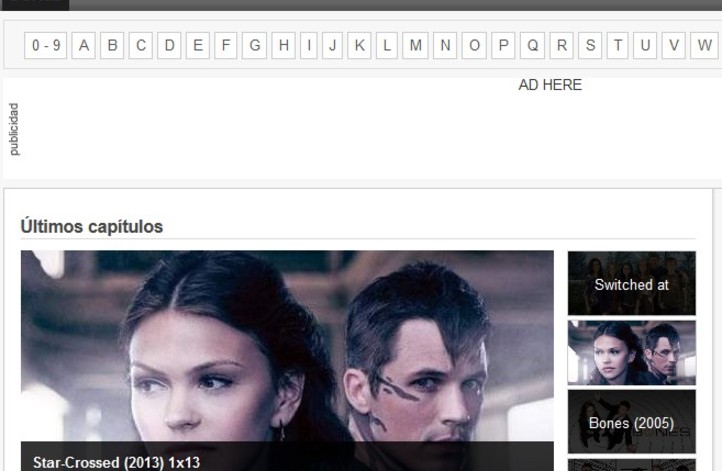Select letter S in alphabet bar

[x=590, y=45]
